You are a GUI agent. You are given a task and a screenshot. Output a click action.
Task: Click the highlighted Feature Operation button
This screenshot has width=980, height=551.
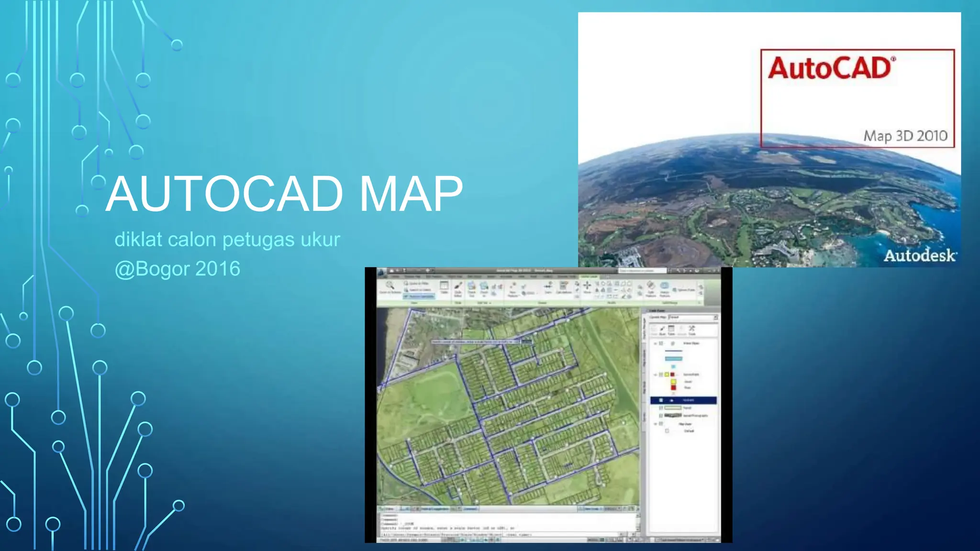419,296
